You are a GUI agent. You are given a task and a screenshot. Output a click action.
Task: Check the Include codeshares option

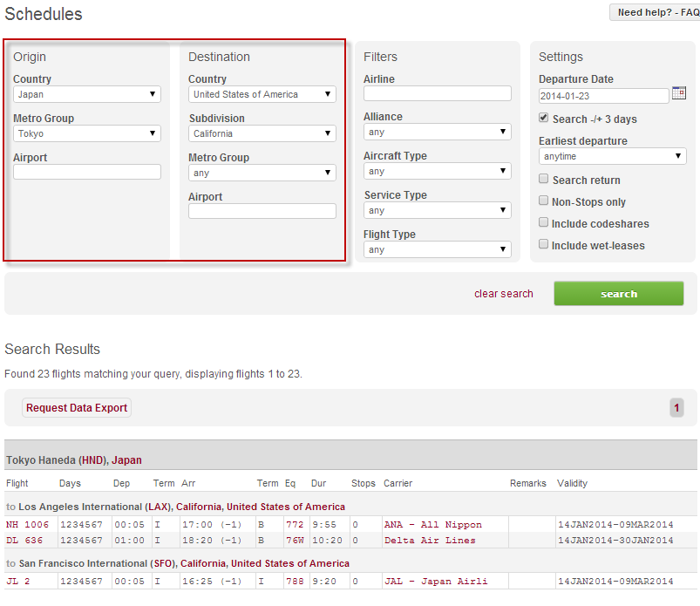pos(544,222)
